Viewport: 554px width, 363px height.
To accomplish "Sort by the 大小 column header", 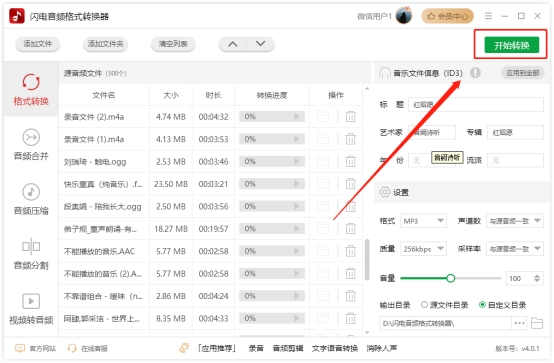I will tap(171, 95).
